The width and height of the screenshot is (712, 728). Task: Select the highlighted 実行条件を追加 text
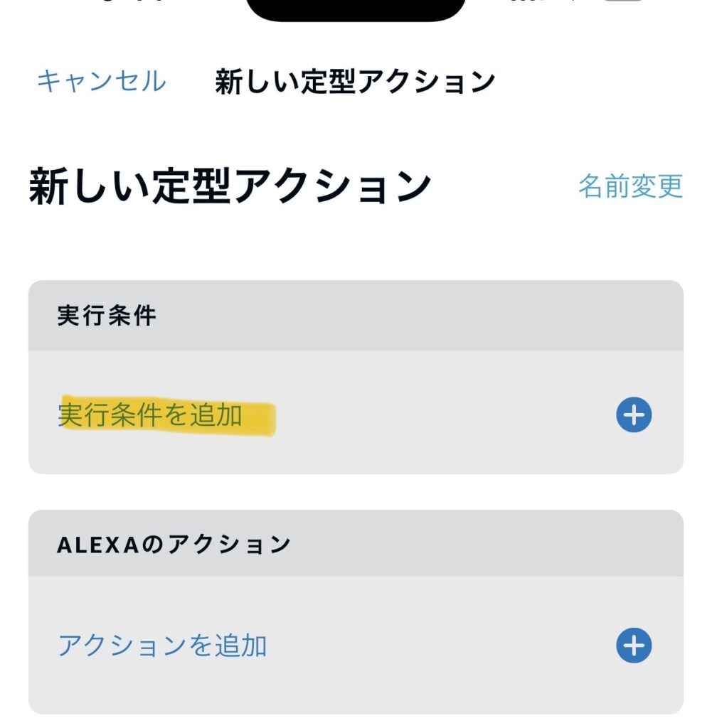tap(150, 415)
